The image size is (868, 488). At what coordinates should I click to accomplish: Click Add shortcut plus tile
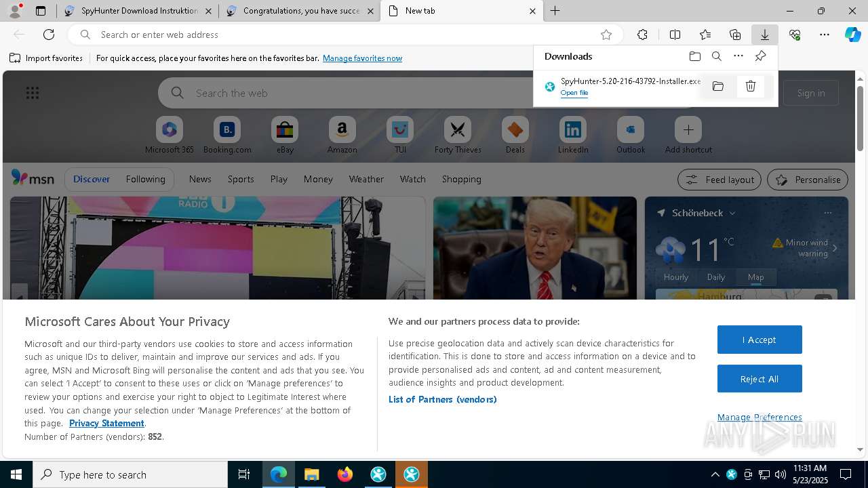[688, 135]
